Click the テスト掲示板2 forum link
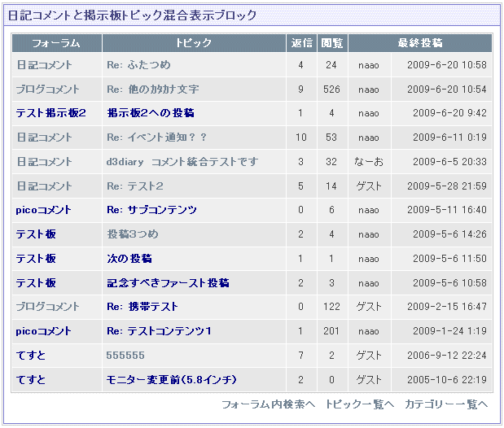 click(x=50, y=113)
